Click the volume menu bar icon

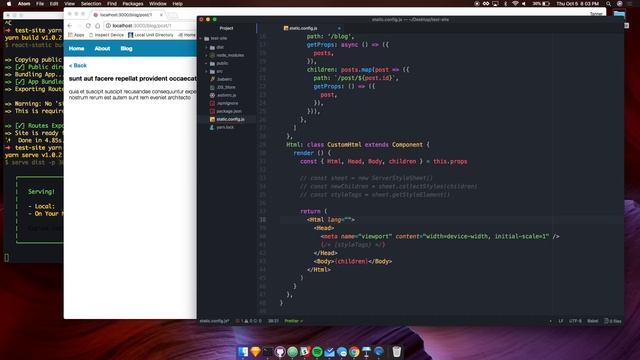[524, 3]
